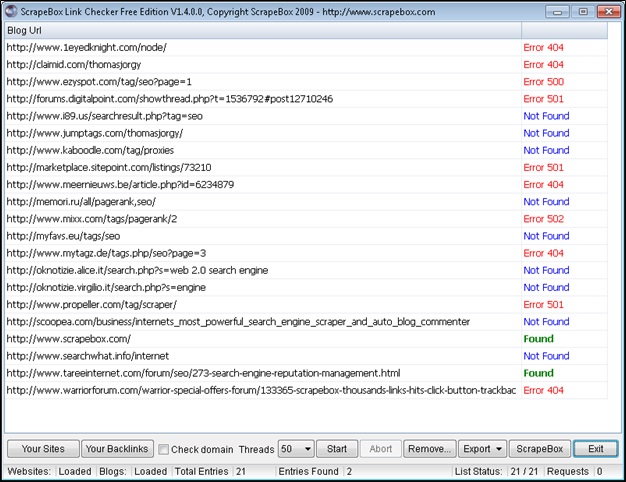Click Total Entries value 21 in status bar
Viewport: 626px width, 482px height.
click(x=241, y=472)
